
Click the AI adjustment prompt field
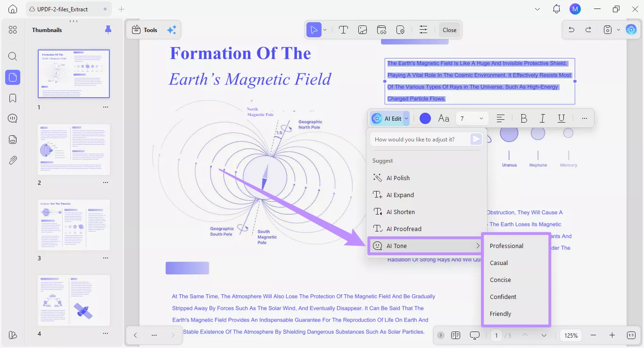(421, 139)
